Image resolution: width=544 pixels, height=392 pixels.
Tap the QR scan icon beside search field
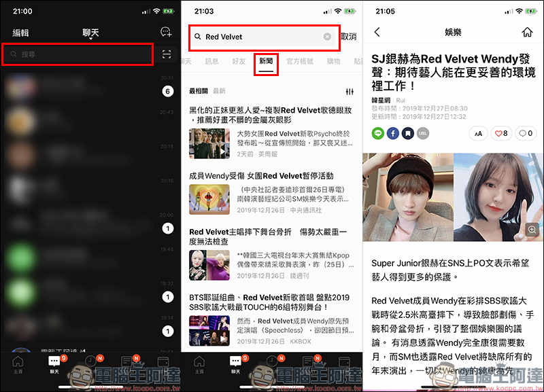coord(167,54)
